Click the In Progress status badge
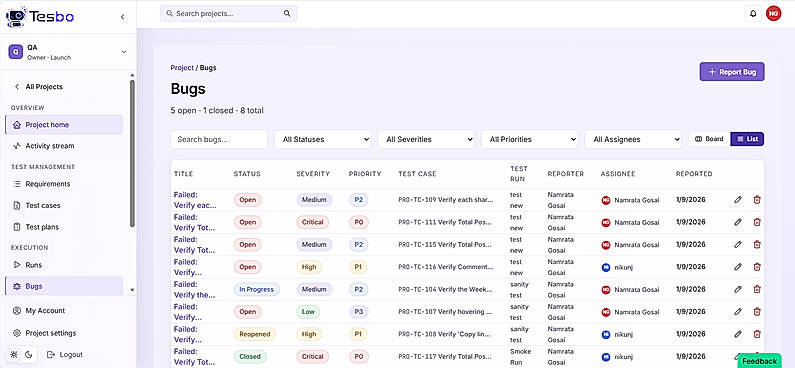The width and height of the screenshot is (795, 368). [257, 289]
